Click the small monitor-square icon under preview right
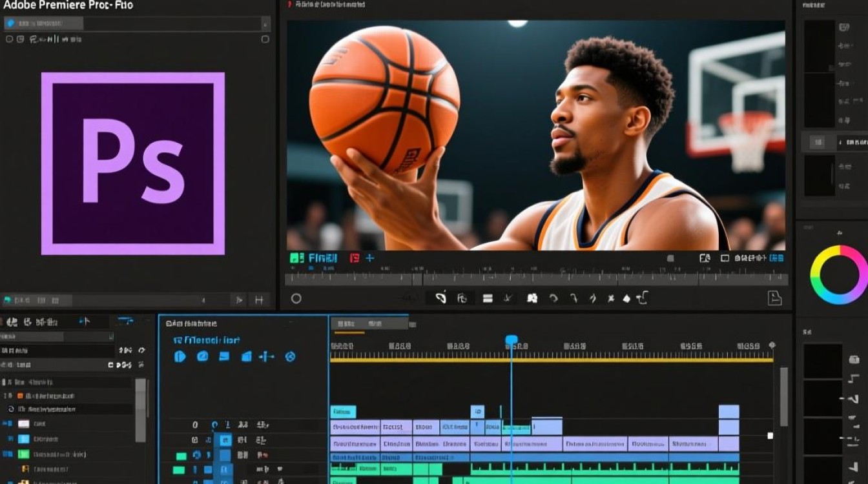This screenshot has width=868, height=484. (x=725, y=258)
